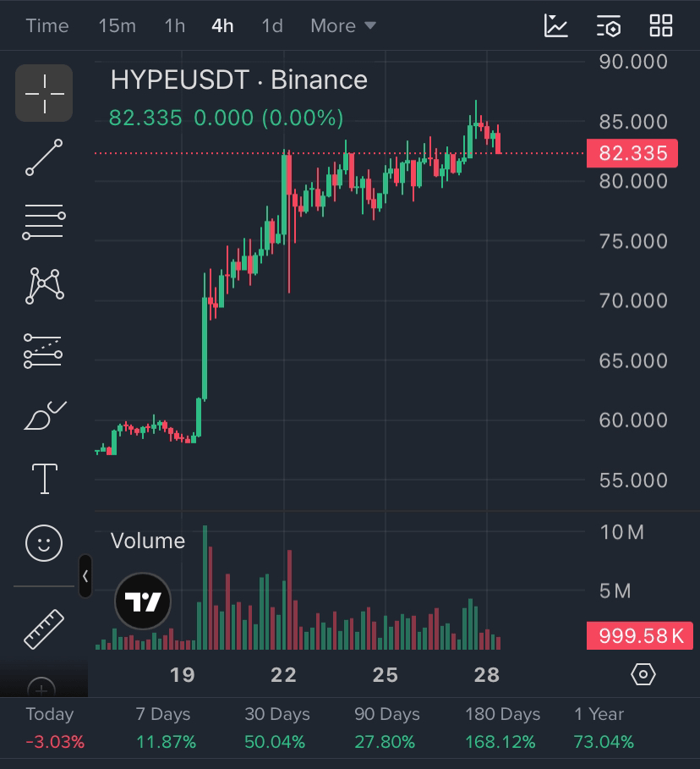
Task: Click the 55.000 price axis label
Action: (x=633, y=481)
